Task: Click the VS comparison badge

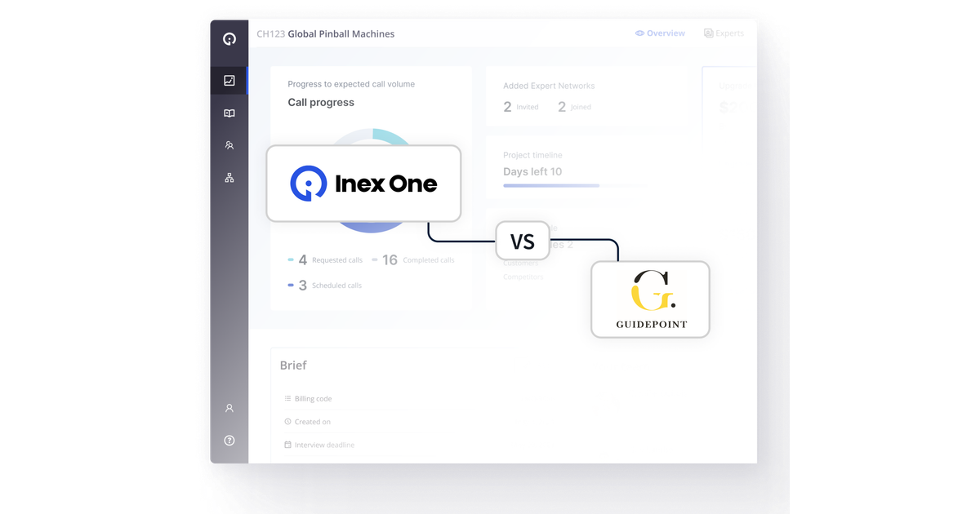Action: pyautogui.click(x=523, y=240)
